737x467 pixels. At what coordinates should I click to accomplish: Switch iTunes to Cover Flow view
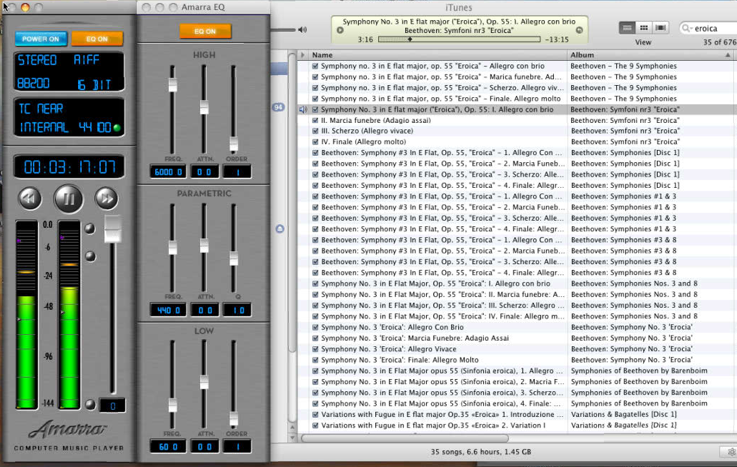658,28
